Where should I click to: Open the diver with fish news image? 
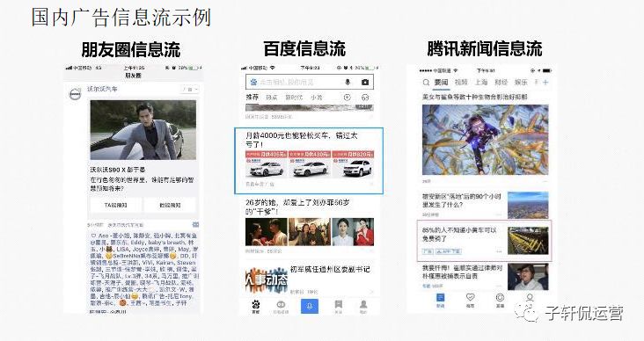485,140
